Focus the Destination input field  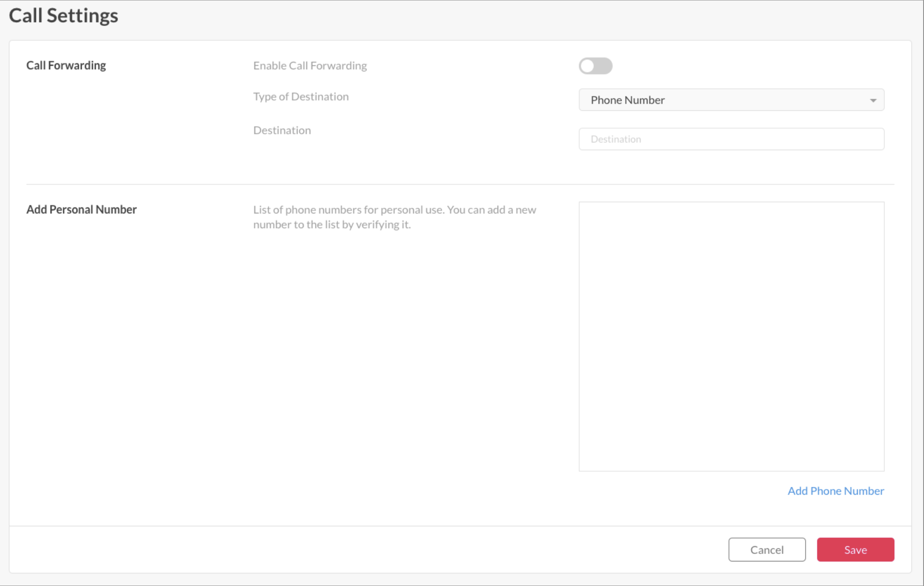click(x=731, y=139)
